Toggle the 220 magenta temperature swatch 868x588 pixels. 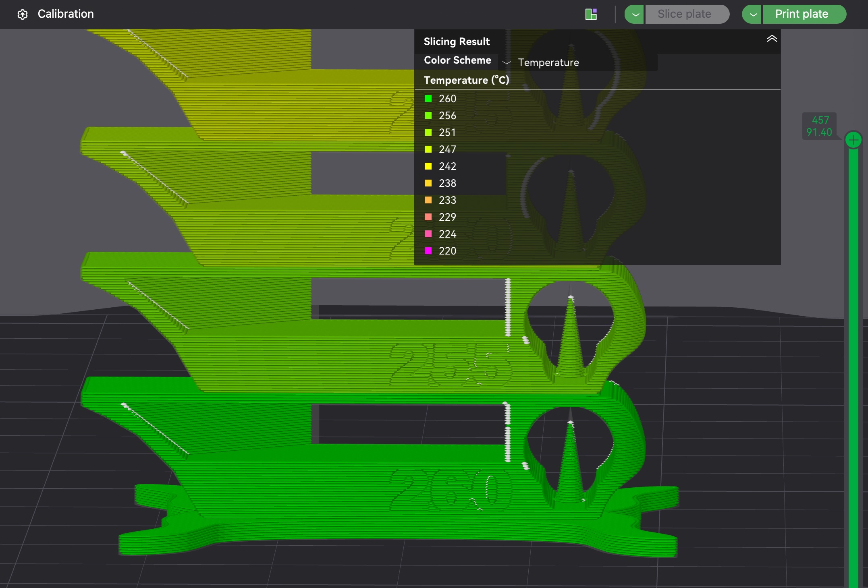click(x=428, y=251)
